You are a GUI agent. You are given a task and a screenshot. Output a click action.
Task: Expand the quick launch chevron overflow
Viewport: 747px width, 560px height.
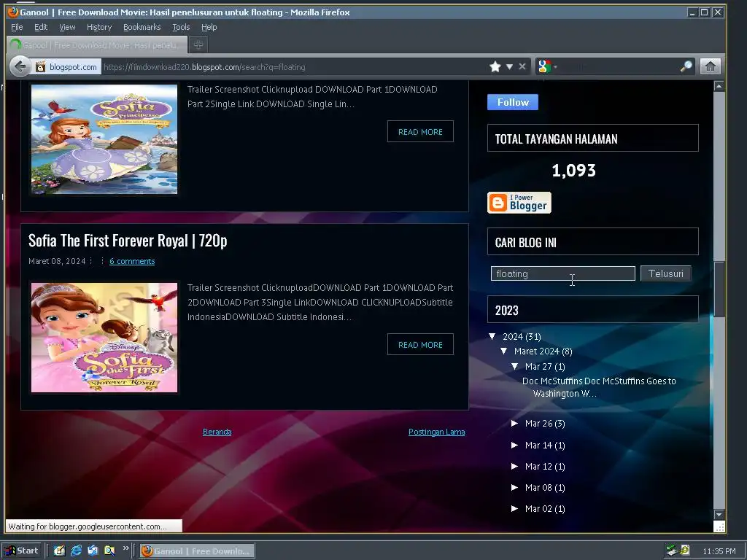click(x=125, y=548)
